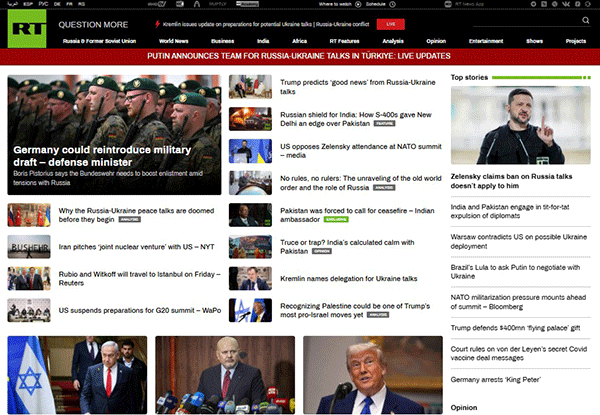Open Kremlin issues update ticker headline
Image resolution: width=600 pixels, height=415 pixels.
266,24
